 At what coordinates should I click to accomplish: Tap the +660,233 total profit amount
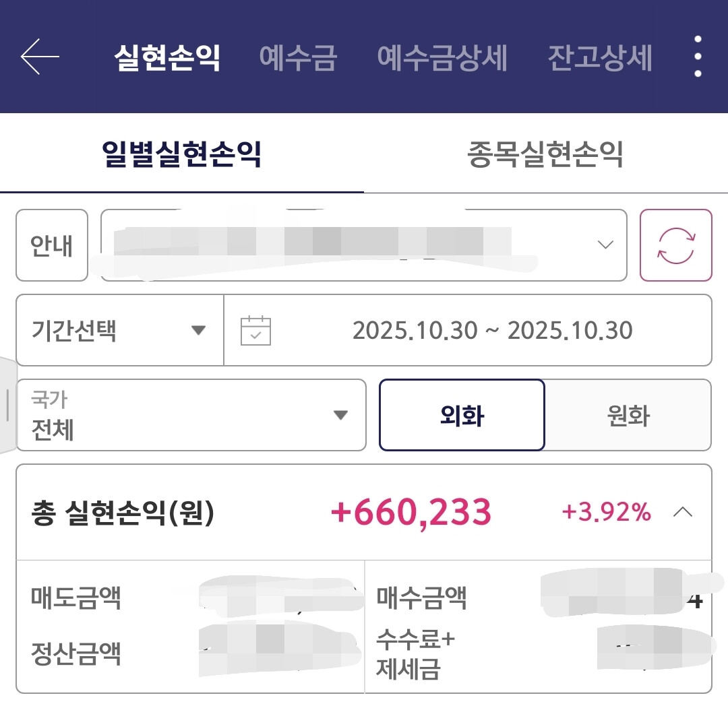411,513
